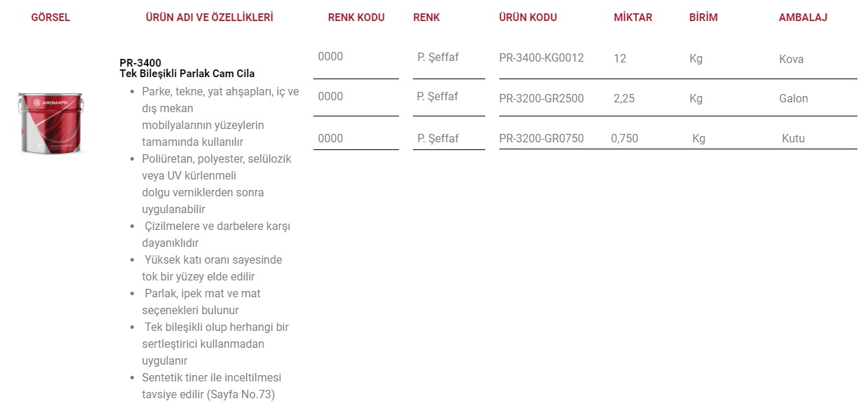Click the RENK KODU column header
The image size is (868, 420).
point(356,18)
